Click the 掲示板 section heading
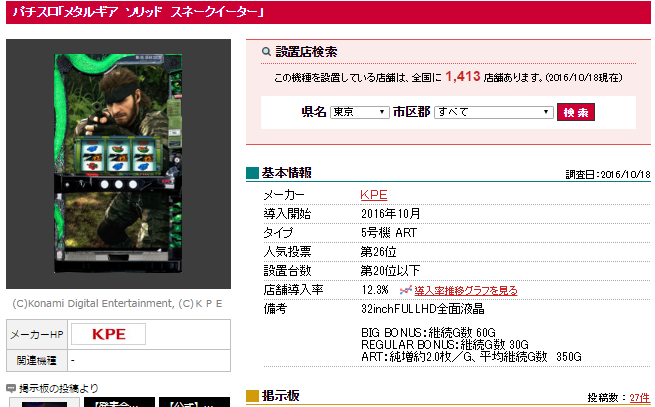Viewport: 655px width, 407px height. (280, 396)
